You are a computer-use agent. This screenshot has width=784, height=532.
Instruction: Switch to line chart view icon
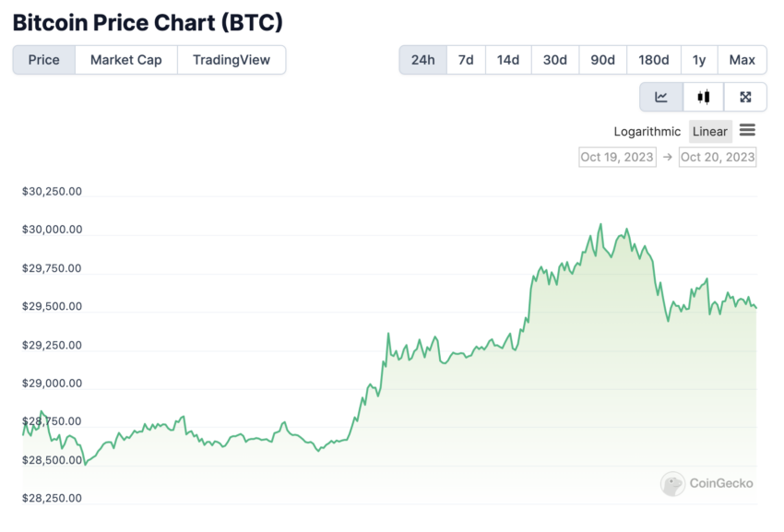coord(661,97)
